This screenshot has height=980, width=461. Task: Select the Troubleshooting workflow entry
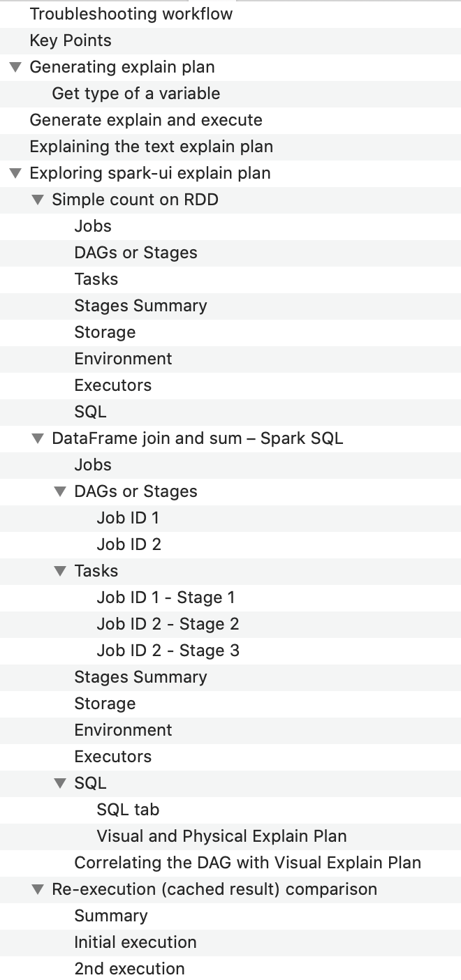pos(131,14)
